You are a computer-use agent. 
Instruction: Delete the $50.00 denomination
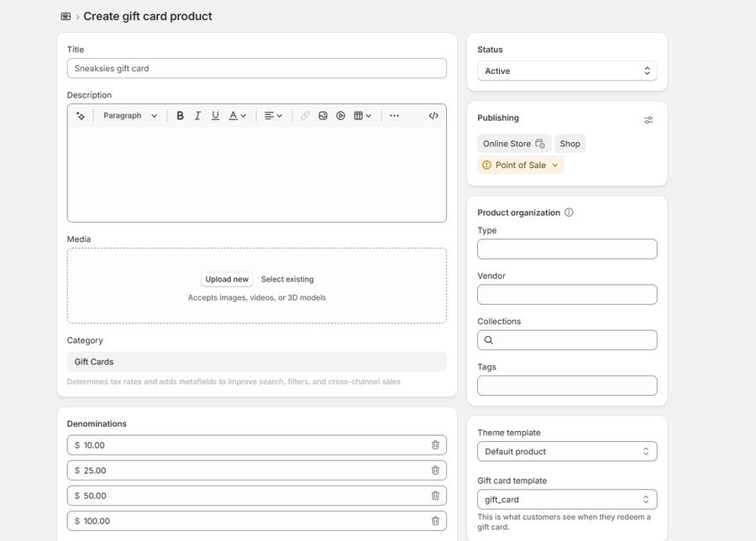tap(435, 496)
